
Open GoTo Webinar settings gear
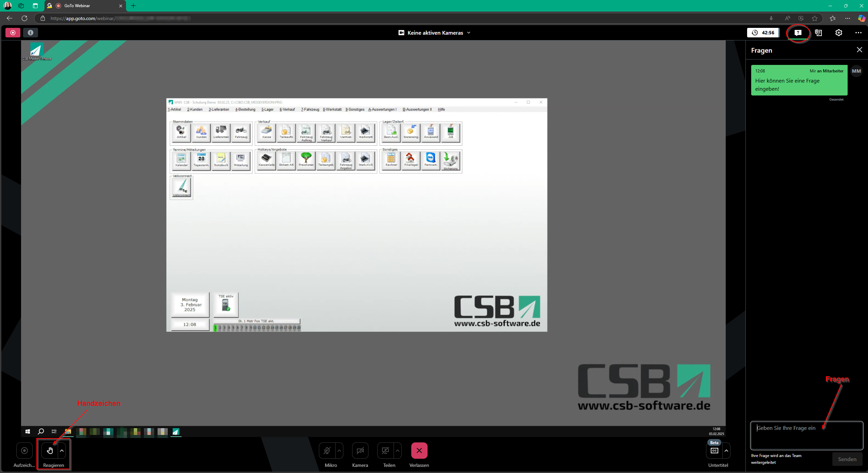coord(838,33)
